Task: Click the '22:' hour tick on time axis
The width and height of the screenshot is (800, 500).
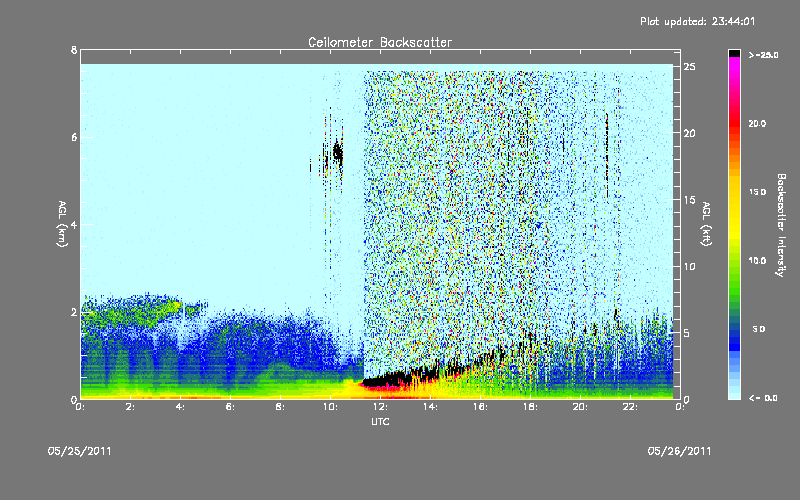Action: (631, 407)
